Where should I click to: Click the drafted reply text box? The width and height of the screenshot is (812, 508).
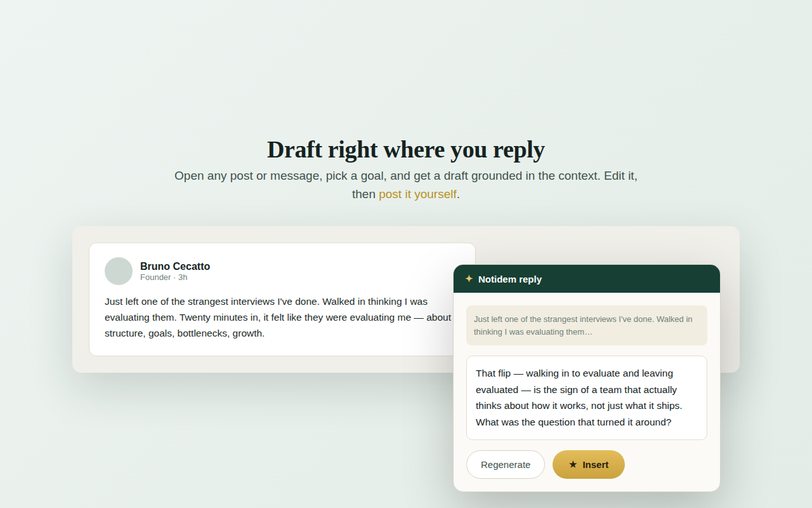click(587, 398)
